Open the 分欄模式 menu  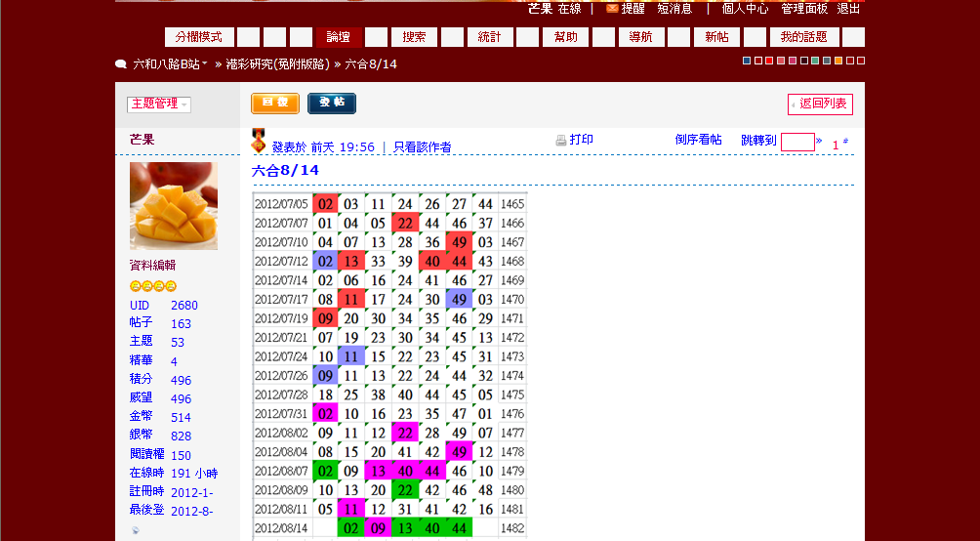[x=199, y=37]
